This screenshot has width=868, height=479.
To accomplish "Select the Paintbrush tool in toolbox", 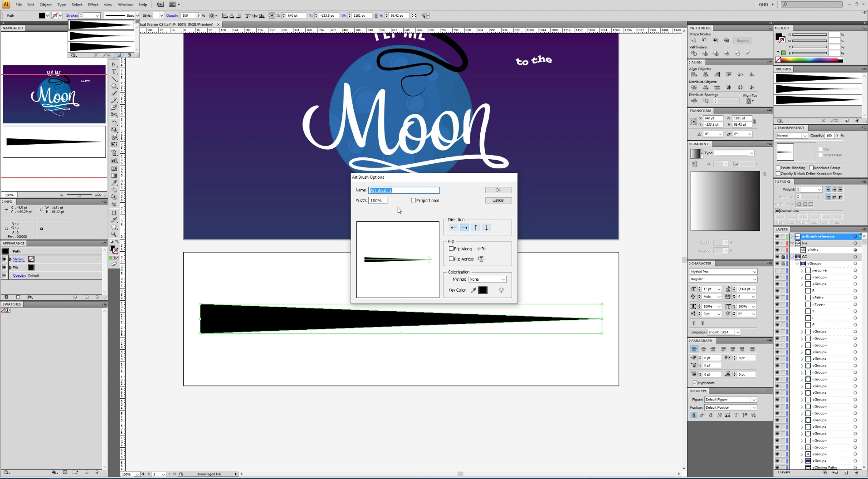I will pos(114,93).
